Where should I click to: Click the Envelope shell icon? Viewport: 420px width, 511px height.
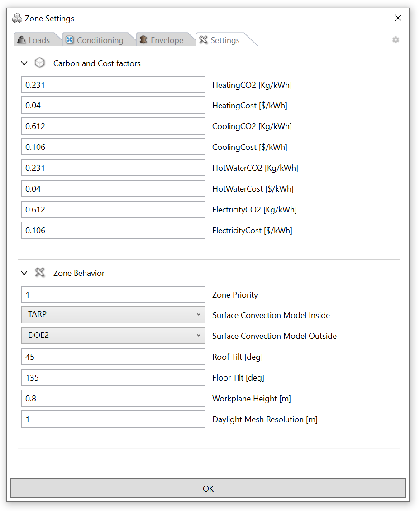[143, 40]
